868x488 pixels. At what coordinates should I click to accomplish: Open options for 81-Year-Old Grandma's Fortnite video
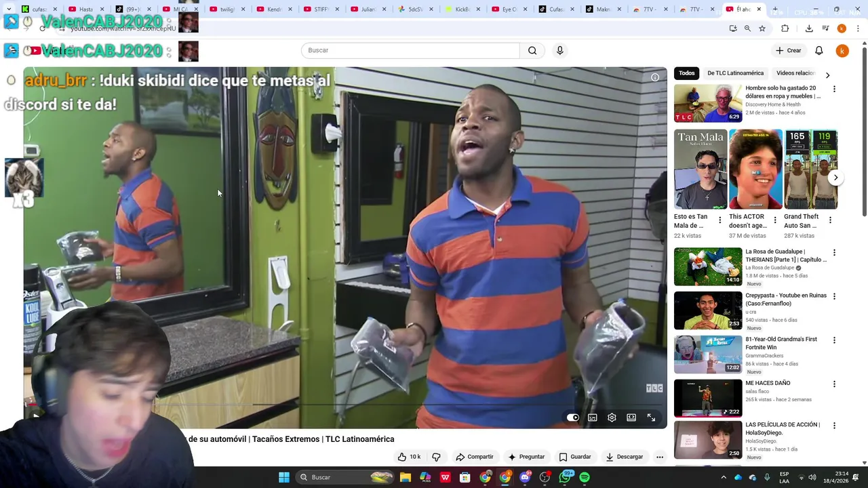(x=834, y=340)
